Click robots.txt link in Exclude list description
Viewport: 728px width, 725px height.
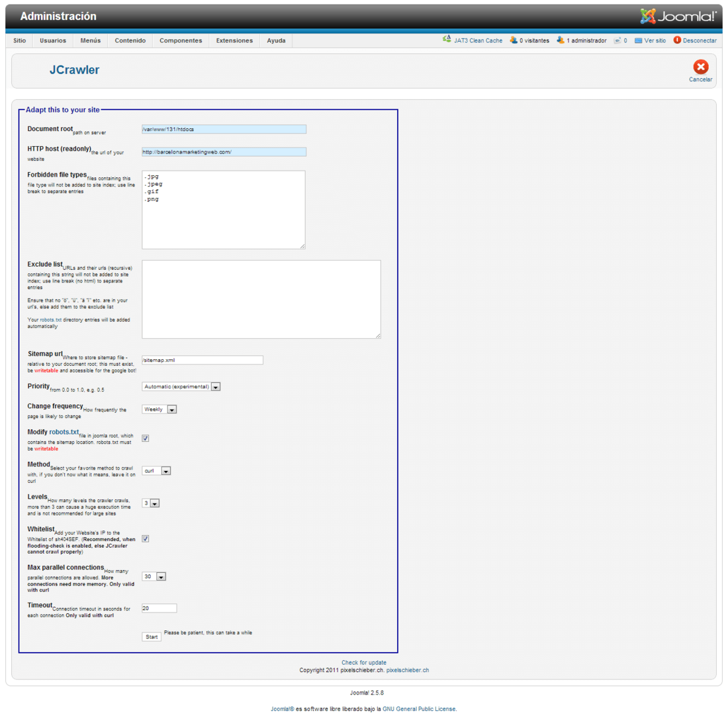pos(50,320)
